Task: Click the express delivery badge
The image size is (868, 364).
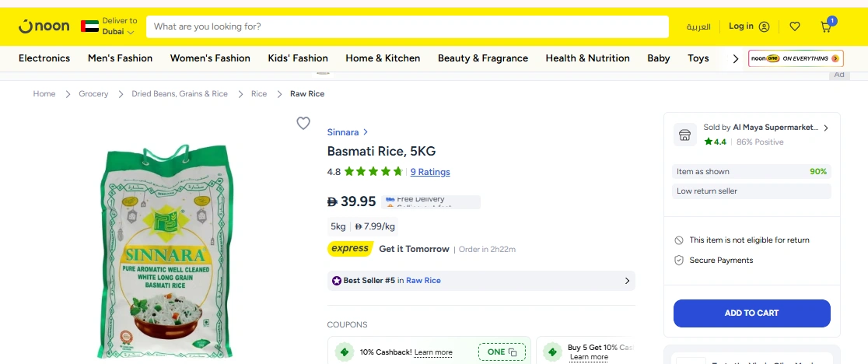Action: [350, 249]
